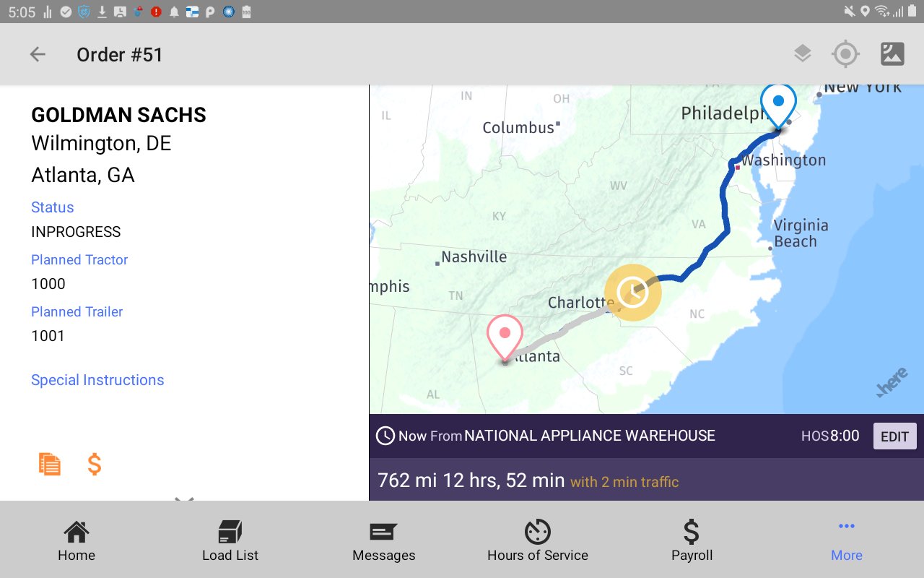Tap NATIONAL APPLIANCE WAREHOUSE start location
924x578 pixels.
(590, 436)
